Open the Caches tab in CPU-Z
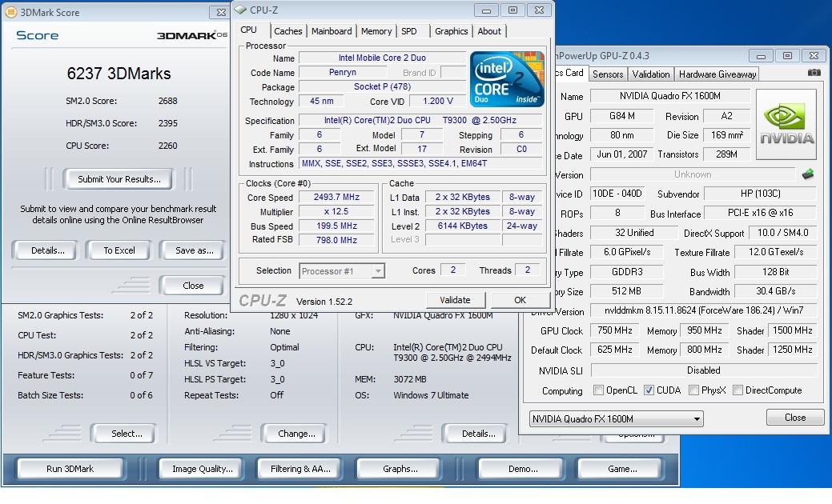Screen dimensions: 832x504 (x=288, y=31)
